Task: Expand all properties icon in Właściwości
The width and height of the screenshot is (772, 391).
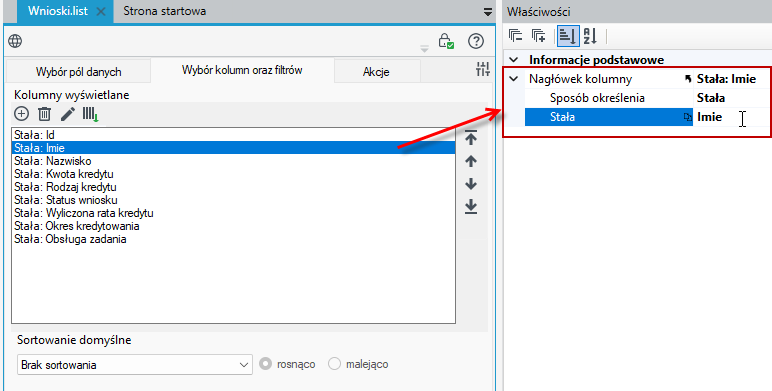Action: point(539,36)
